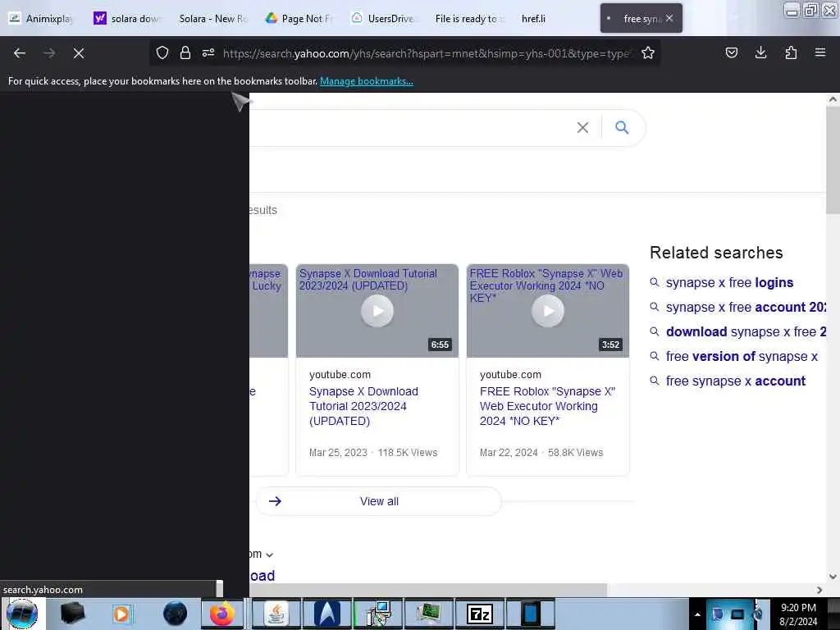Play the Synapse X Download Tutorial video
The height and width of the screenshot is (630, 840).
click(x=377, y=311)
